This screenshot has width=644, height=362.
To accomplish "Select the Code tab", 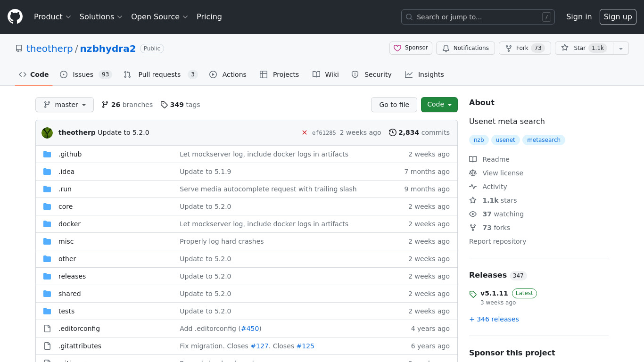I will tap(34, 74).
